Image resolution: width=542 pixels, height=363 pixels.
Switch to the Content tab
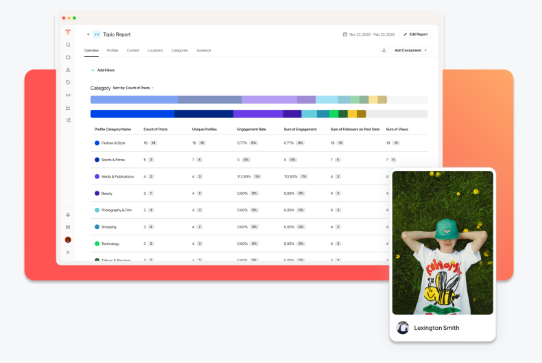click(x=133, y=50)
